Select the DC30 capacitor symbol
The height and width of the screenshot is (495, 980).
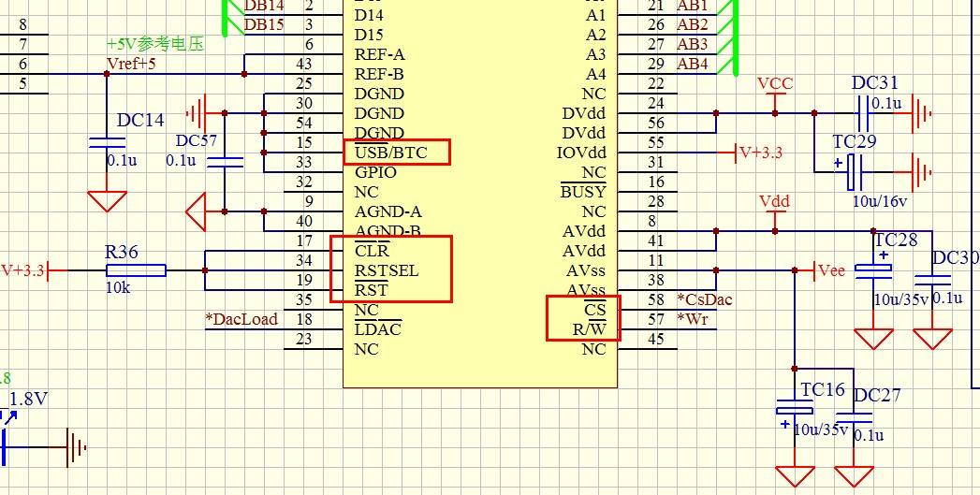(x=932, y=280)
